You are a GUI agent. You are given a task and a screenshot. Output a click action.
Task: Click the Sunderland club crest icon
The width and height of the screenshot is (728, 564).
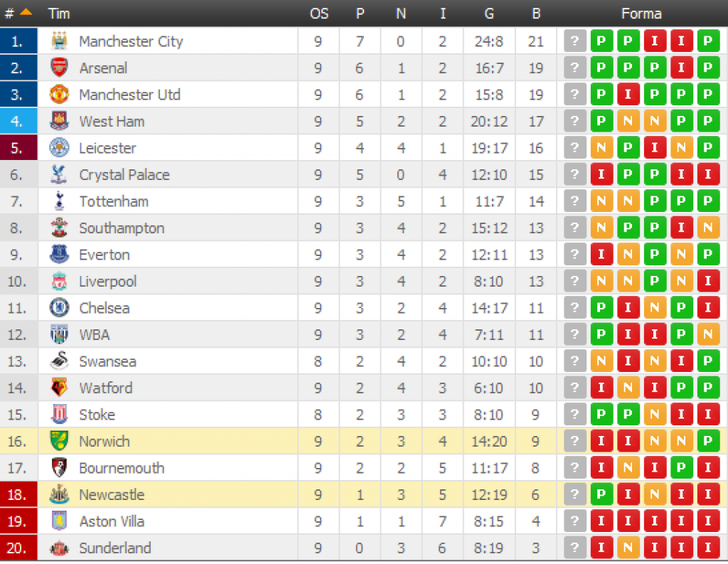click(x=59, y=548)
